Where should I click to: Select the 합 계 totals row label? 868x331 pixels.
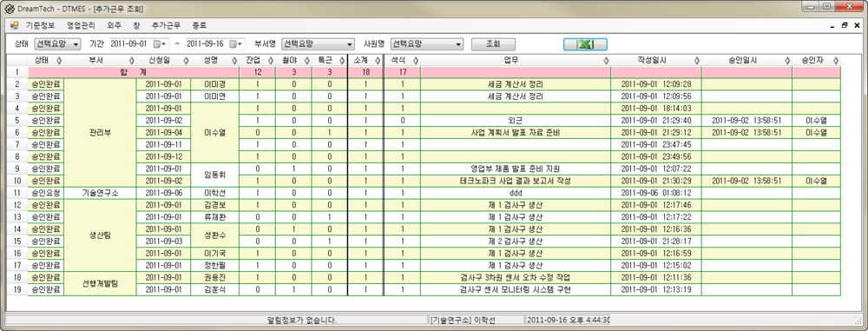coord(134,72)
